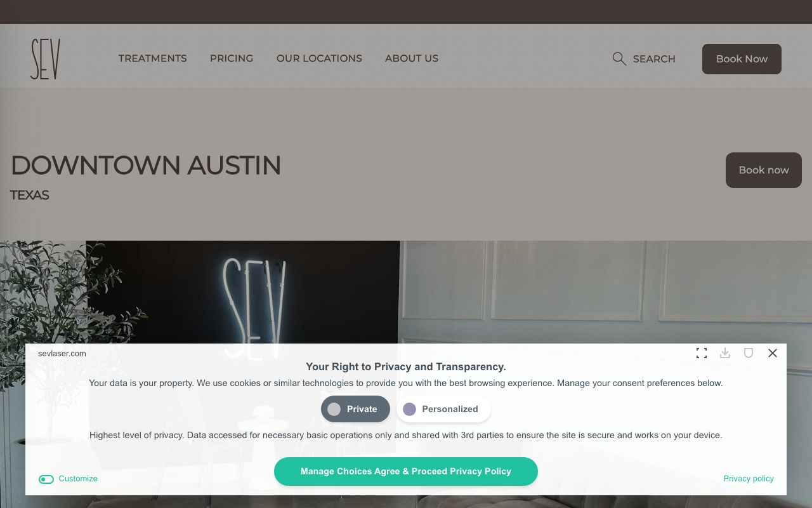The width and height of the screenshot is (812, 508).
Task: Open the About Us menu
Action: point(412,58)
